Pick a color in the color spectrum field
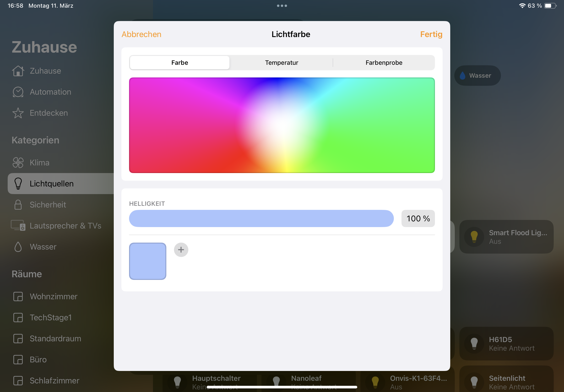 pos(282,125)
